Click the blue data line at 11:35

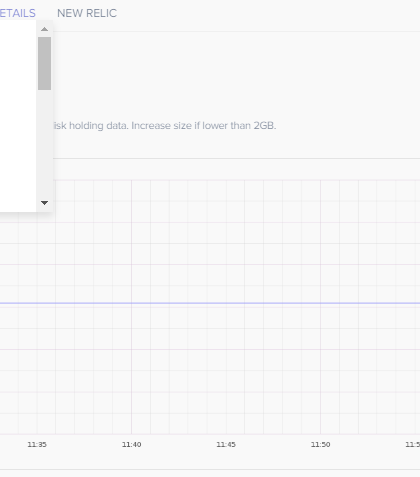(37, 303)
